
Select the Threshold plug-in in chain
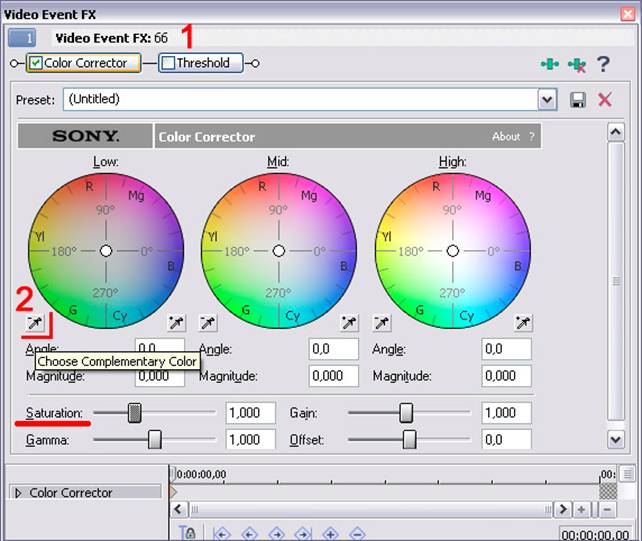click(203, 63)
